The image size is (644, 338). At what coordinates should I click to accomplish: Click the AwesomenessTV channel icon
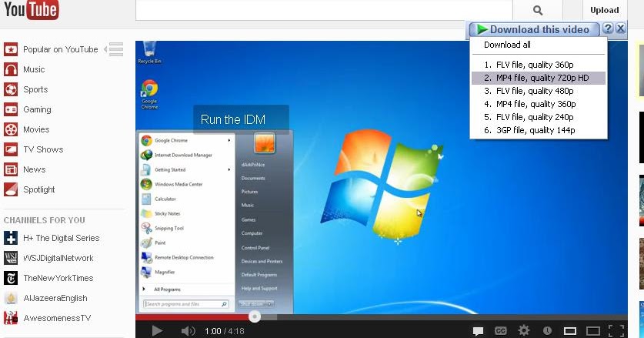11,318
